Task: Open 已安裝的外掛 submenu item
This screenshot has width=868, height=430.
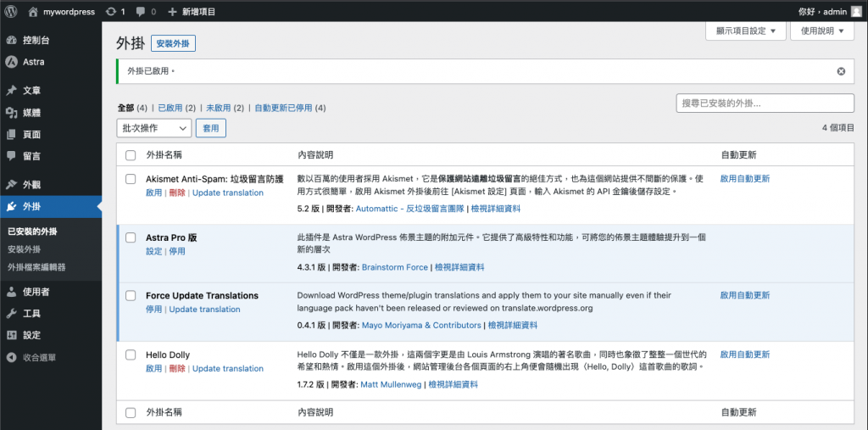Action: (x=33, y=232)
